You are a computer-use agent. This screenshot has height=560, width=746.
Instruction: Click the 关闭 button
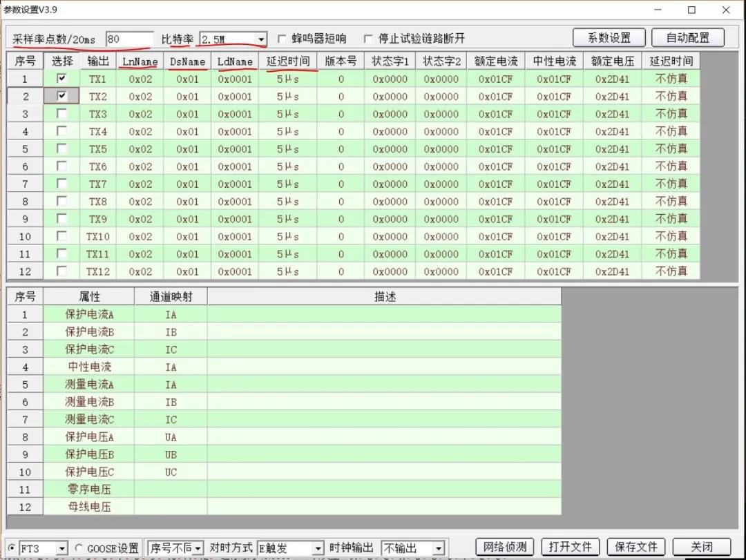tap(701, 547)
